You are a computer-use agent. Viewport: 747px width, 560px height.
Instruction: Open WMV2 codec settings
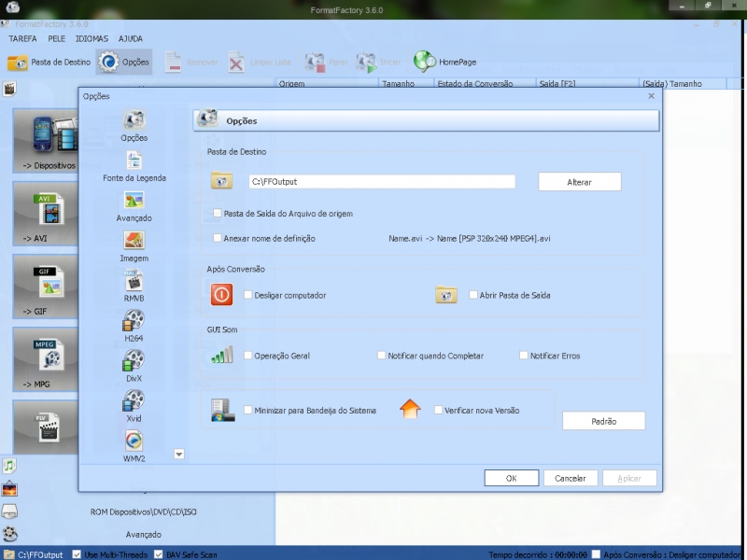click(x=134, y=446)
